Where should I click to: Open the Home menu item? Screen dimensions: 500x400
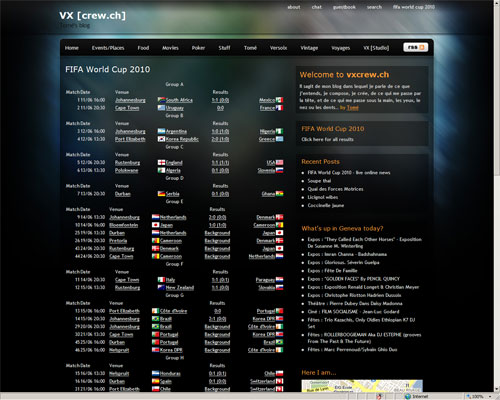tap(72, 48)
